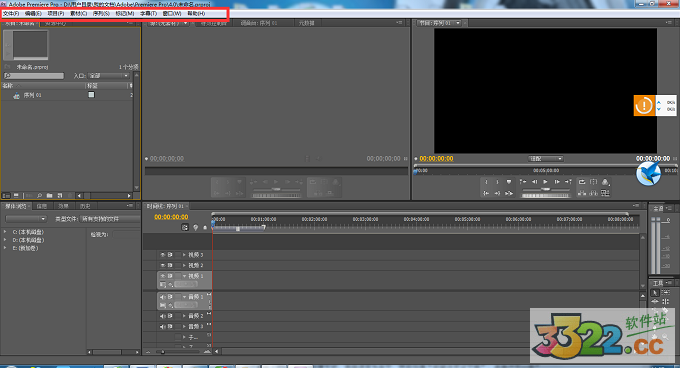This screenshot has height=368, width=680.
Task: Hide the 视频 1 track with eye icon
Action: click(x=163, y=276)
